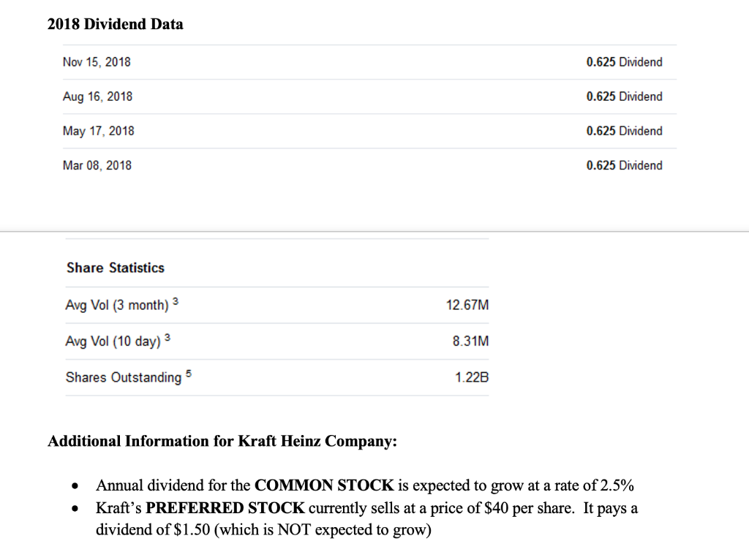Screen dimensions: 749x560
Task: Click the "2018 Dividend Data" heading
Action: [x=116, y=24]
